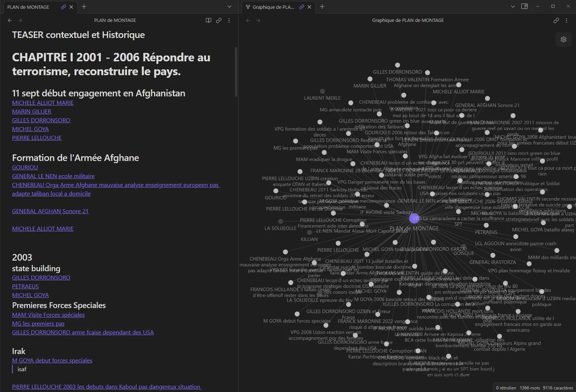
Task: Open MICHELE ALLIOT MARIE link under 11 sept
Action: [43, 103]
